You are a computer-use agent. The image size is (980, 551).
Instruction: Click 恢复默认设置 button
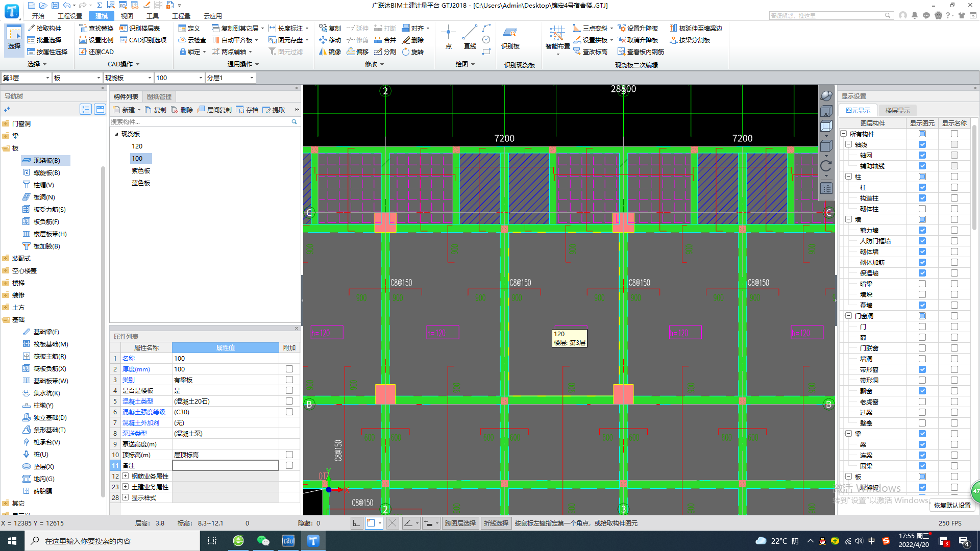[952, 505]
